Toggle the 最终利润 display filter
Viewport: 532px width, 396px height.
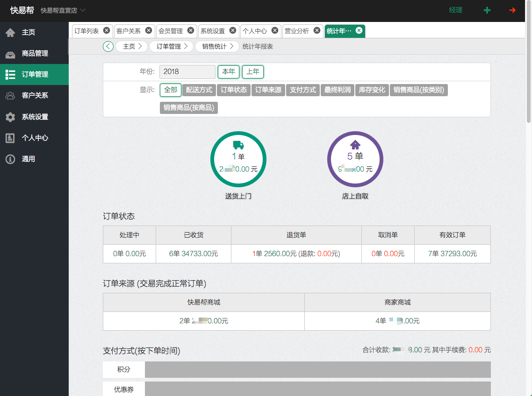pyautogui.click(x=338, y=90)
